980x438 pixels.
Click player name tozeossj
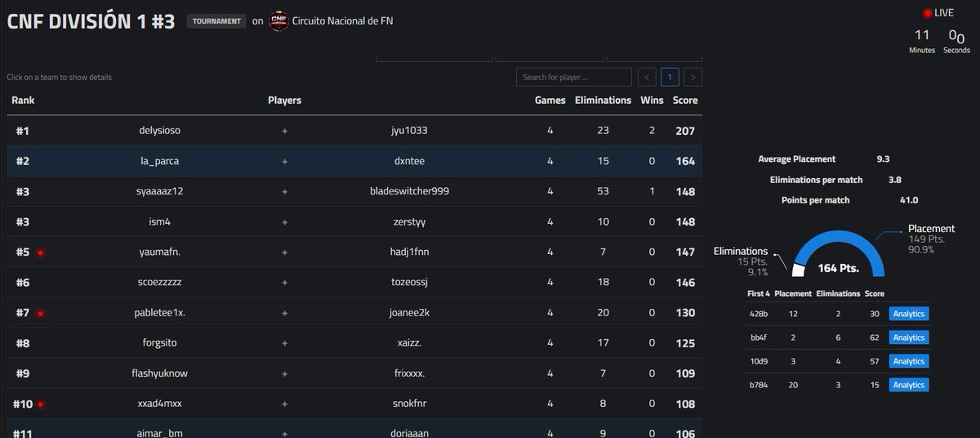click(x=409, y=282)
